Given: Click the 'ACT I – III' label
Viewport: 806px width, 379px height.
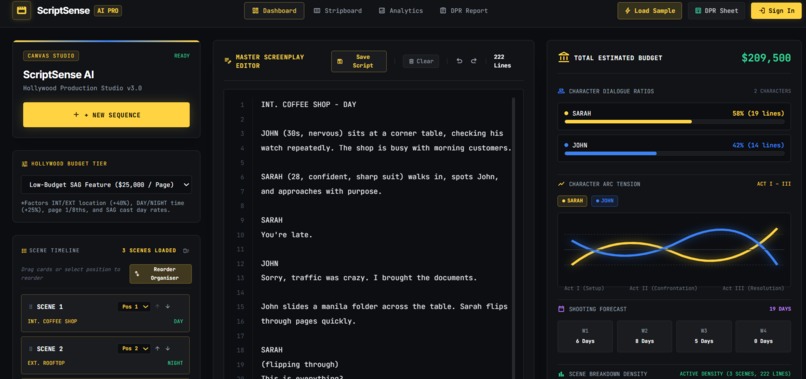Looking at the screenshot, I should [774, 184].
